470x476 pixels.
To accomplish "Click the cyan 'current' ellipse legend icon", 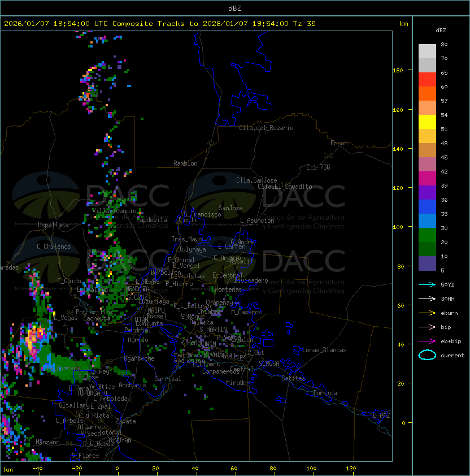I will (x=427, y=355).
